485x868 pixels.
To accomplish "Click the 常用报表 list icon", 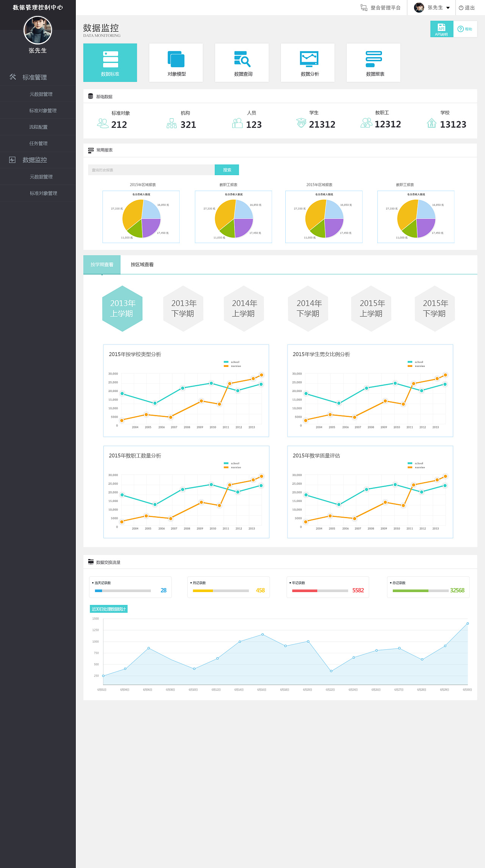I will pos(91,150).
